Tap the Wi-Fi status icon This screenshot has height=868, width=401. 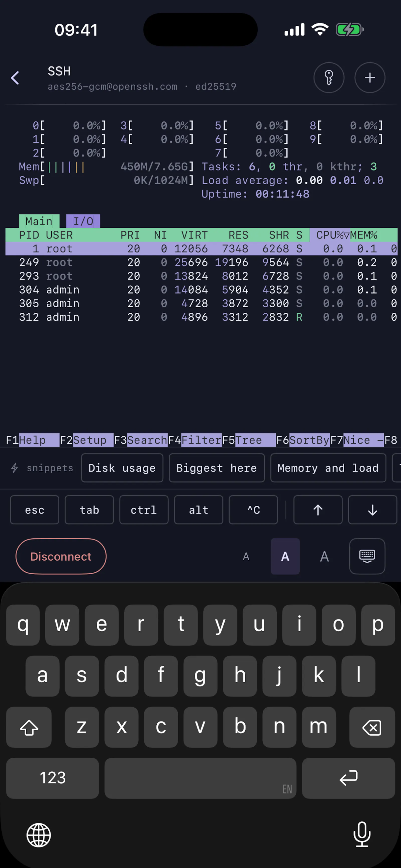click(x=320, y=30)
